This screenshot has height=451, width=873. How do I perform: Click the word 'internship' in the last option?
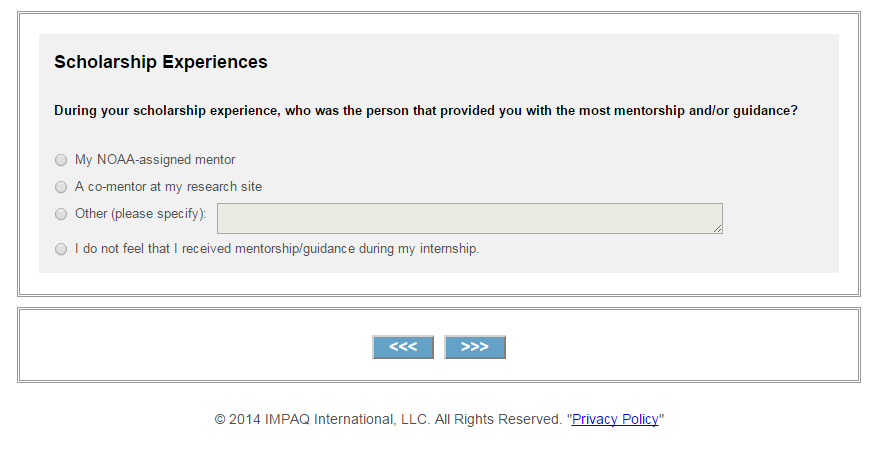coord(447,249)
